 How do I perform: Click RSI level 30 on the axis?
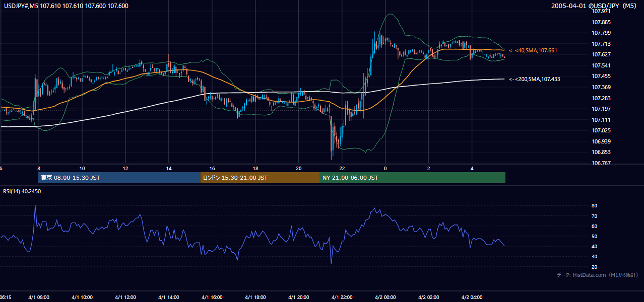click(x=595, y=257)
